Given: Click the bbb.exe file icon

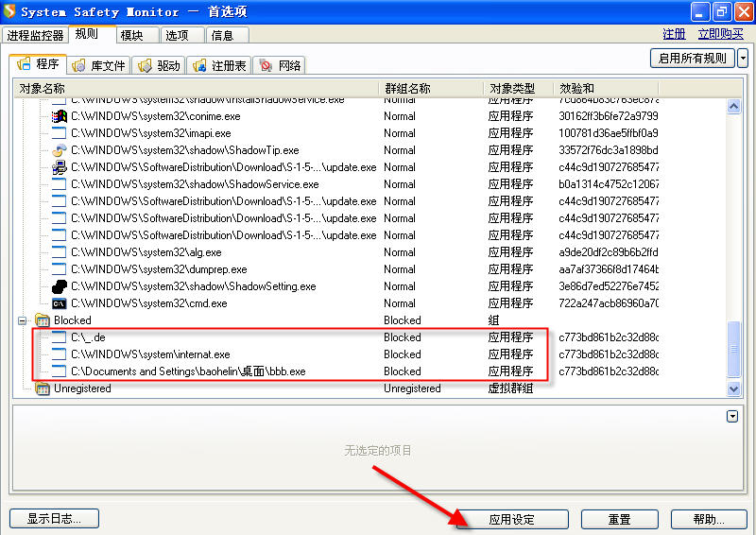Looking at the screenshot, I should (59, 371).
